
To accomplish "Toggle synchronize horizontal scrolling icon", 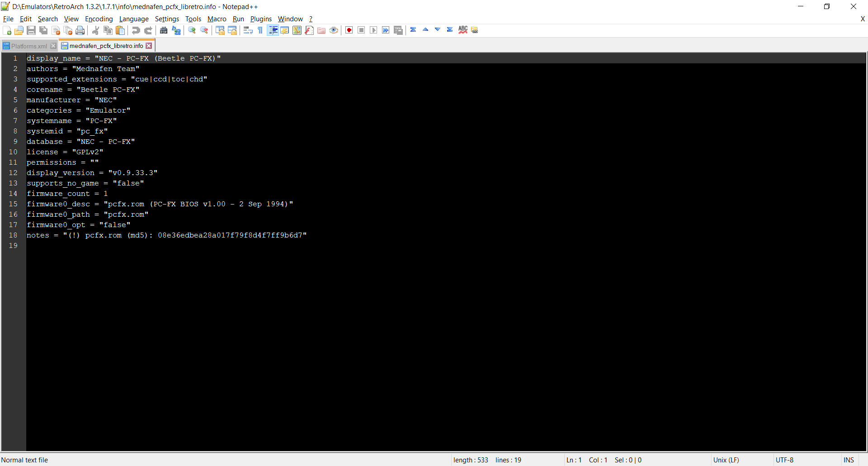I will click(232, 30).
